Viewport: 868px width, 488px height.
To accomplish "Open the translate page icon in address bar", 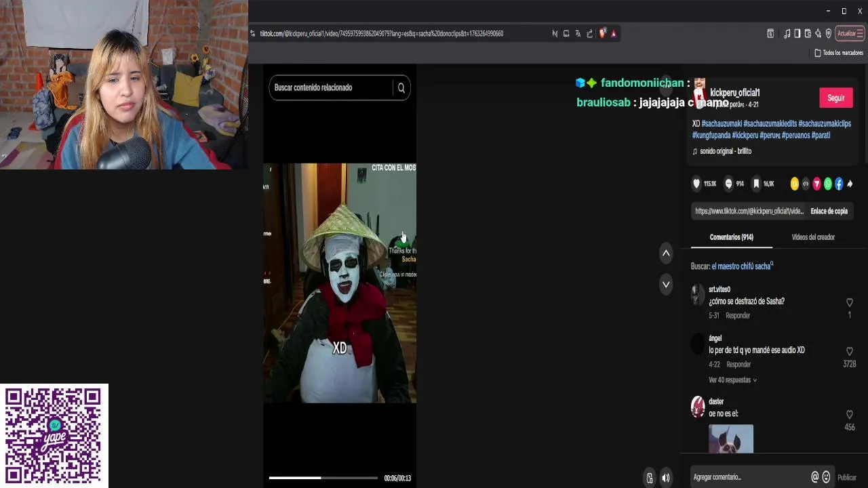I will pyautogui.click(x=578, y=33).
